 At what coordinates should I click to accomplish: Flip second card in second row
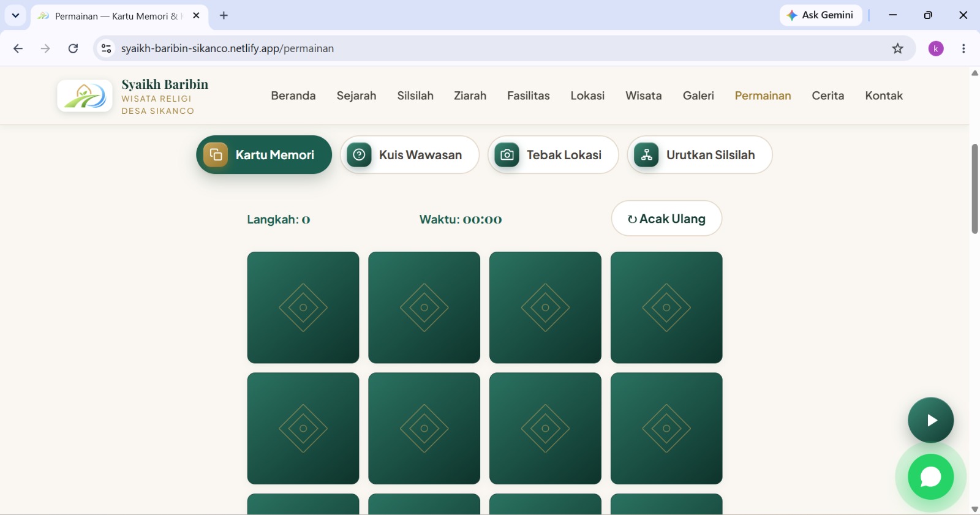[424, 429]
